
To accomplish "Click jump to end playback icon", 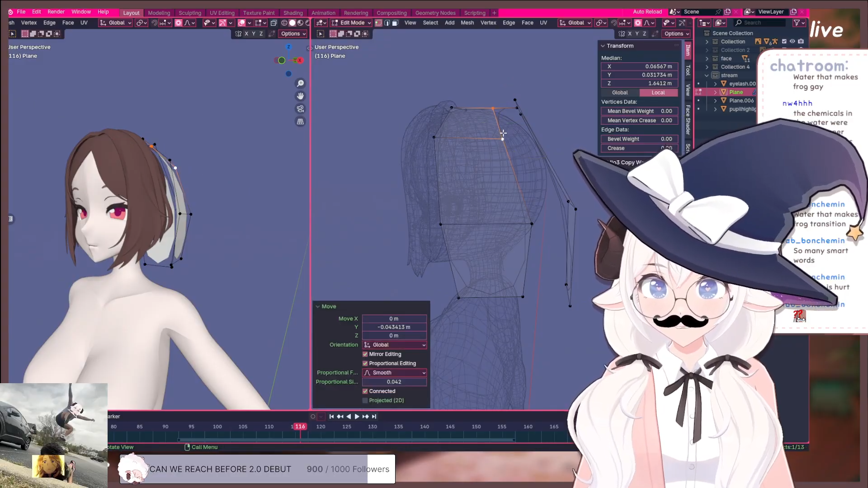I will tap(374, 417).
